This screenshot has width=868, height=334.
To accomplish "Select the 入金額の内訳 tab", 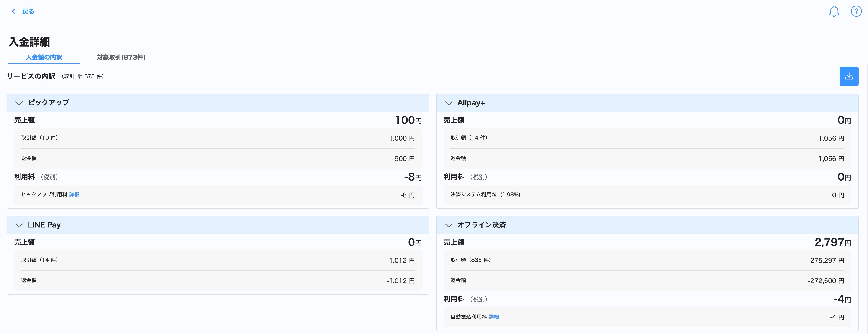I will (44, 57).
